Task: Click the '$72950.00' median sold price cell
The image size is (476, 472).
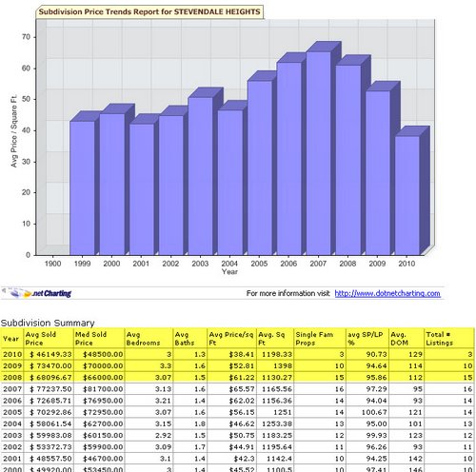Action: 99,412
